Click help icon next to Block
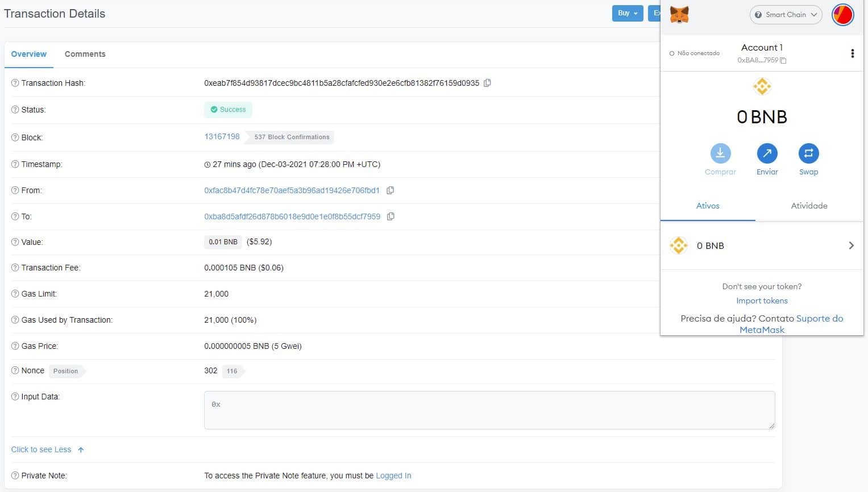This screenshot has height=492, width=868. click(x=15, y=137)
